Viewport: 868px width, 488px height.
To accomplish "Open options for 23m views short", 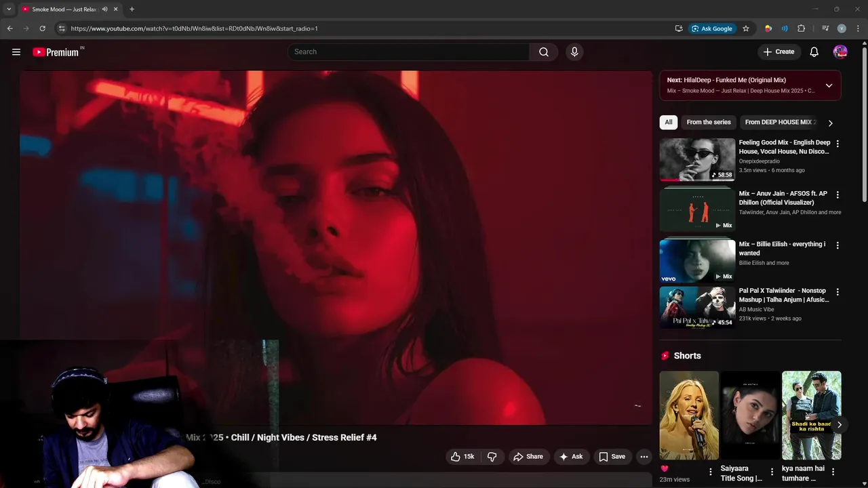I will click(x=711, y=472).
